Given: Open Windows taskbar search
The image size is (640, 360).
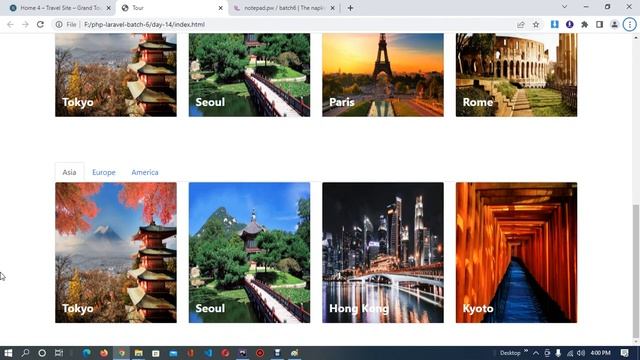Looking at the screenshot, I should [25, 353].
